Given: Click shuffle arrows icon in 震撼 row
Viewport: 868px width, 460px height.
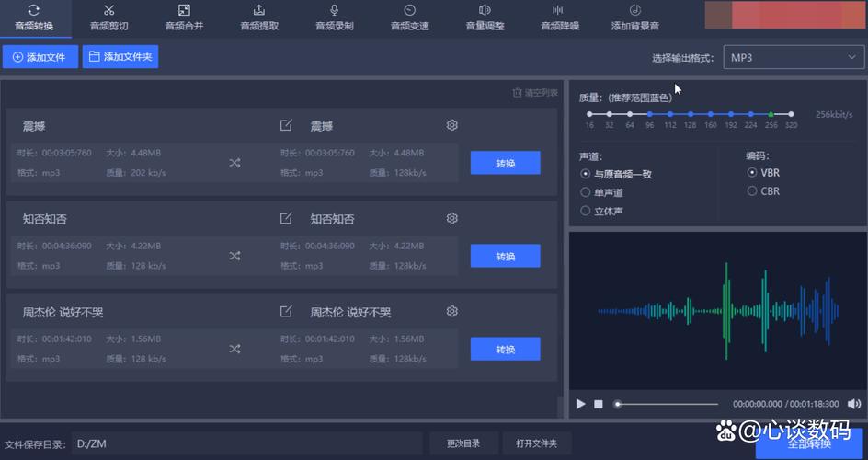Looking at the screenshot, I should 234,163.
